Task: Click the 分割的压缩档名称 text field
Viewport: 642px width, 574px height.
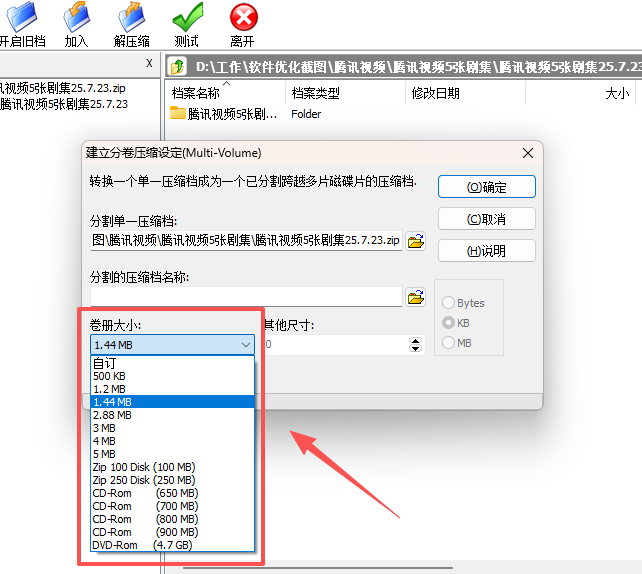Action: (246, 297)
